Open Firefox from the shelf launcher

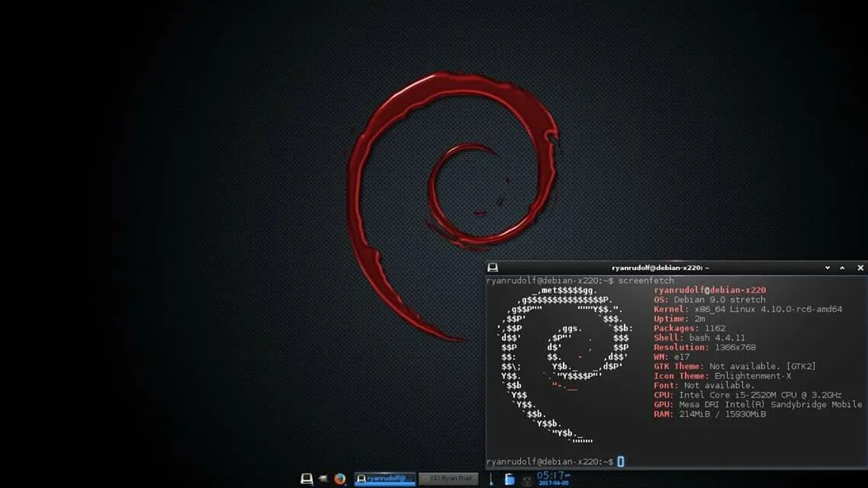click(340, 479)
